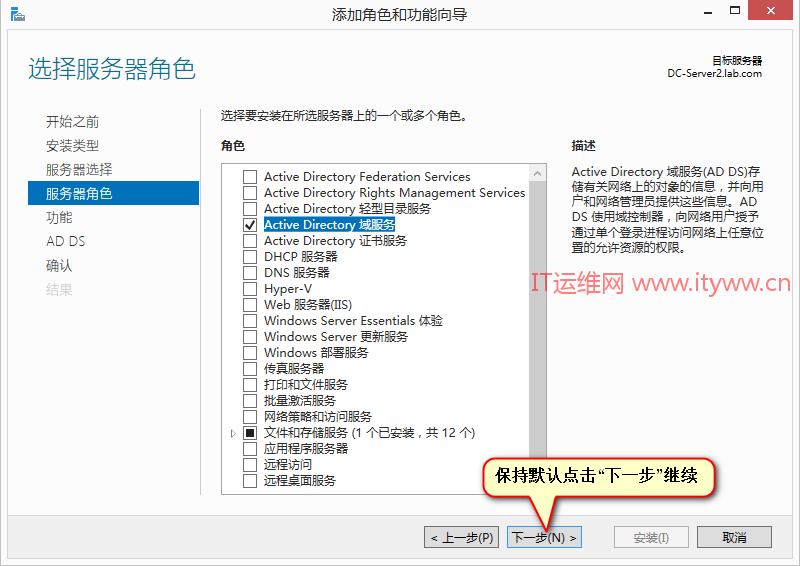Check the 远程桌面服务 checkbox
Viewport: 800px width, 566px height.
250,481
